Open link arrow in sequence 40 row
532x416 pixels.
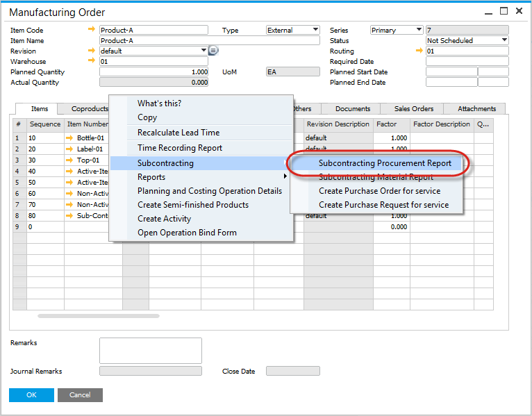[x=69, y=172]
